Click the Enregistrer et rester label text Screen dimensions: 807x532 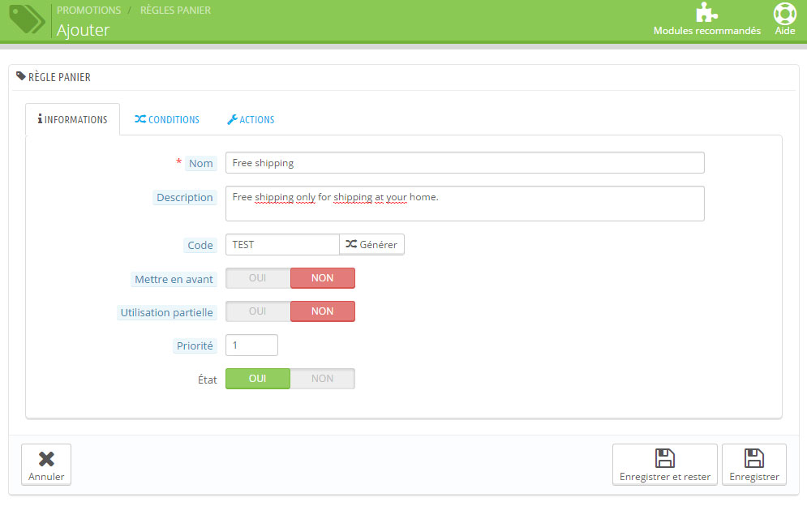(x=664, y=477)
